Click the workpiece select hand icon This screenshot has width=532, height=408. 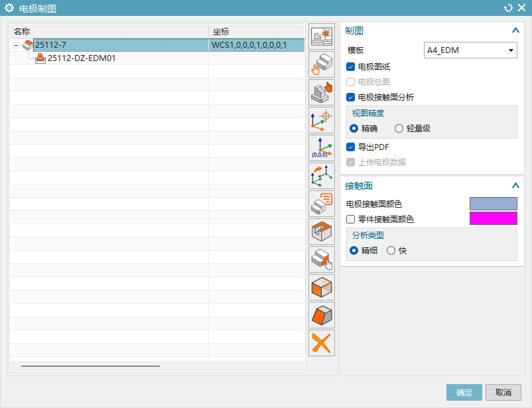coord(322,64)
